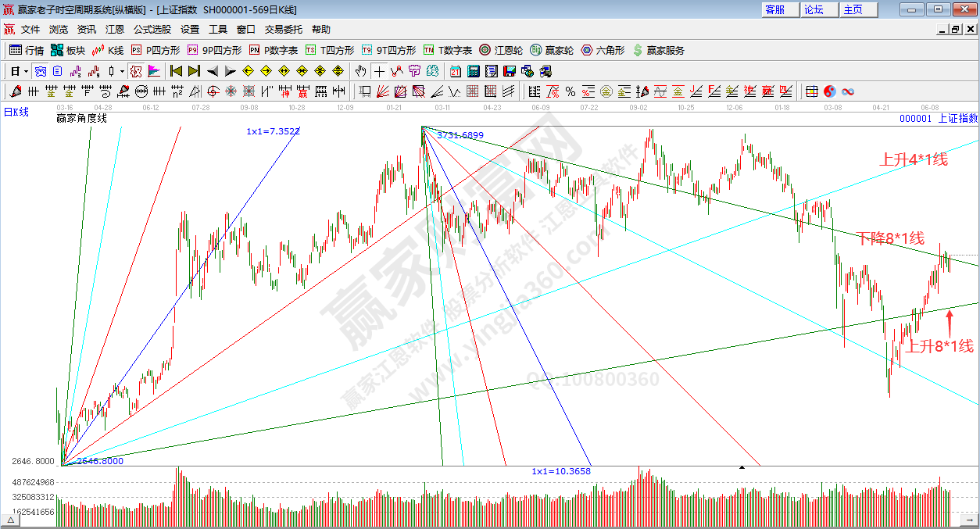Click the 客服 button in title bar
Image resolution: width=980 pixels, height=529 pixels.
pos(774,9)
